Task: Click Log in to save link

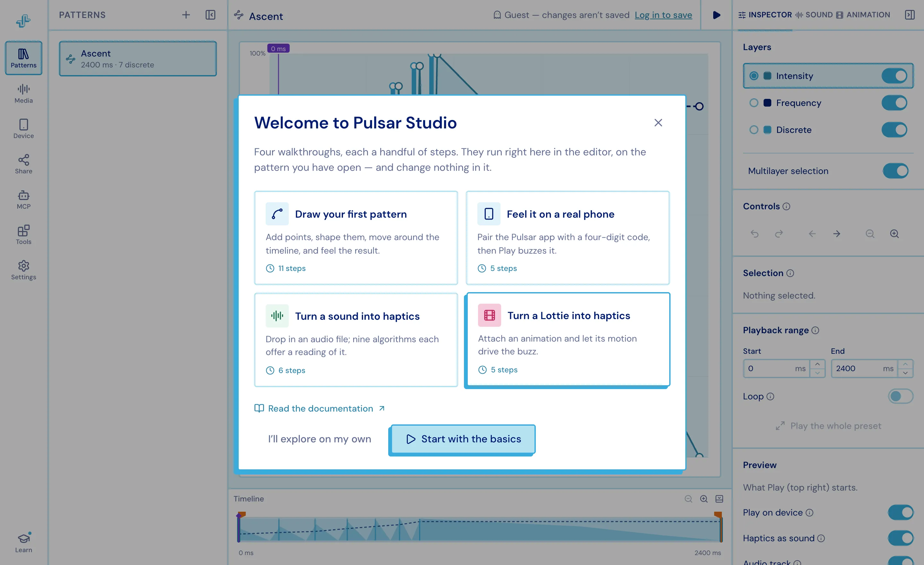Action: [663, 15]
